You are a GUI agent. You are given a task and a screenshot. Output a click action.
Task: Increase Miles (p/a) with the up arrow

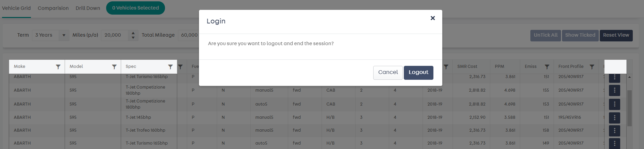133,33
